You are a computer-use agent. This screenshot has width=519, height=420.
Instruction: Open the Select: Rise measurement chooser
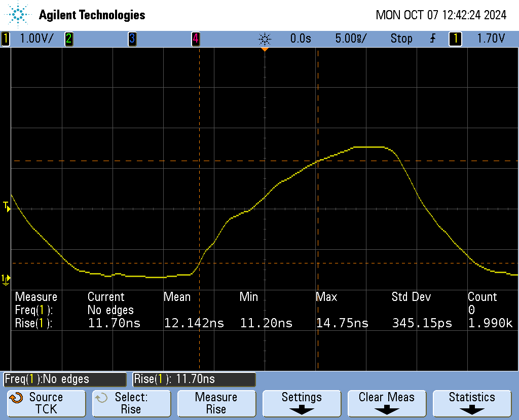coord(131,403)
